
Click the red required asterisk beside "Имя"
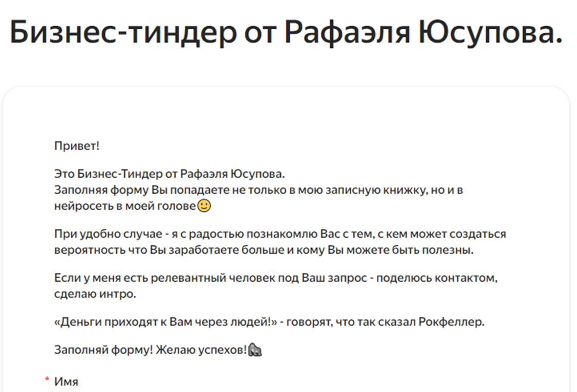coord(47,380)
